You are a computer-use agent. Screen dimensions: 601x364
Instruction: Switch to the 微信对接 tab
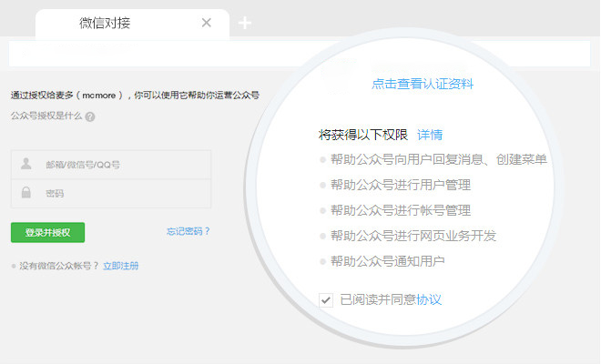[132, 24]
